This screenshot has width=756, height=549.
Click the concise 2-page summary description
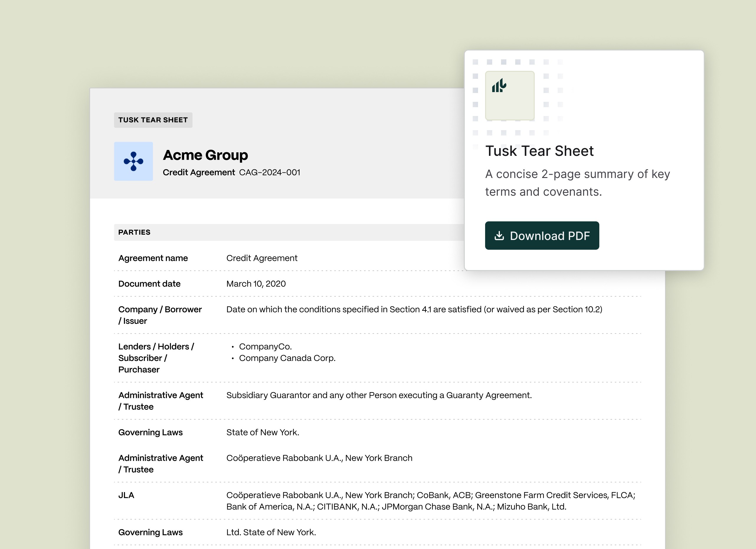[x=577, y=183]
